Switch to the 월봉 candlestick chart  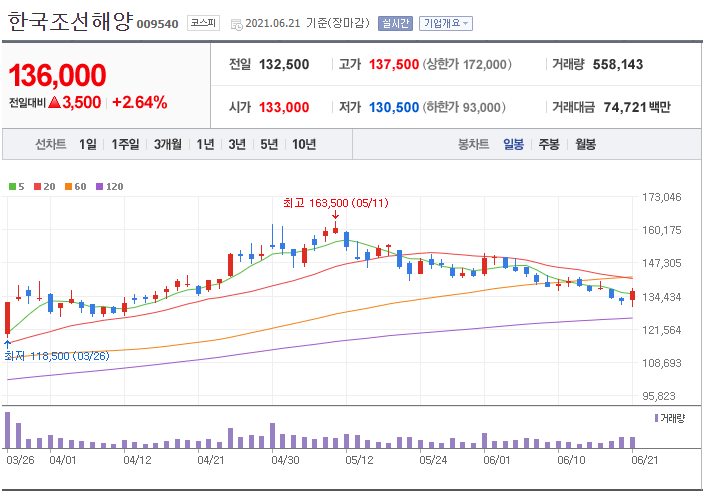[x=586, y=144]
